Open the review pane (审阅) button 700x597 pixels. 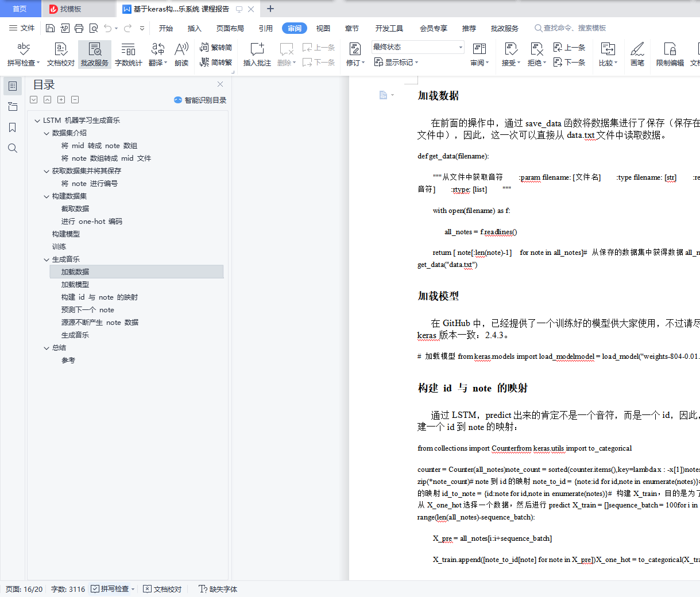pos(479,55)
